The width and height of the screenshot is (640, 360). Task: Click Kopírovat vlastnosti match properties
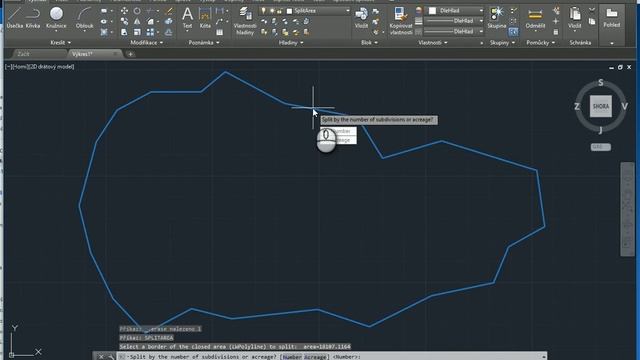pos(401,21)
